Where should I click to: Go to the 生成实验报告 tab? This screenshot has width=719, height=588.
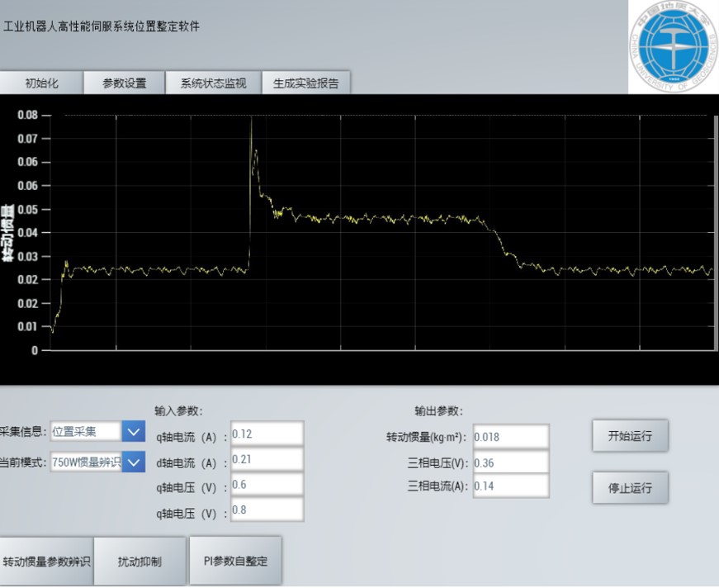click(305, 83)
